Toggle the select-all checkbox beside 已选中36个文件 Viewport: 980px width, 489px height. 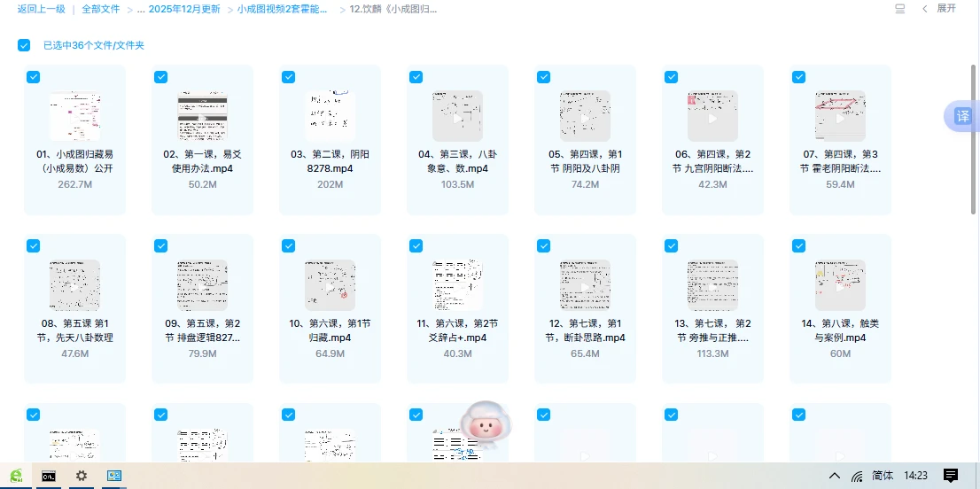24,45
